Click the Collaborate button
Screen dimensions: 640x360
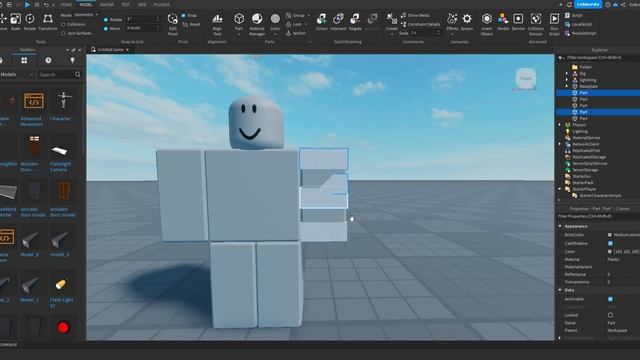(x=588, y=4)
